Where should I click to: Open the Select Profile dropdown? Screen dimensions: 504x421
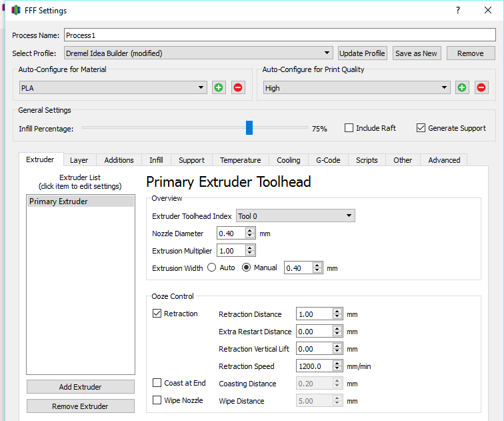[x=199, y=53]
